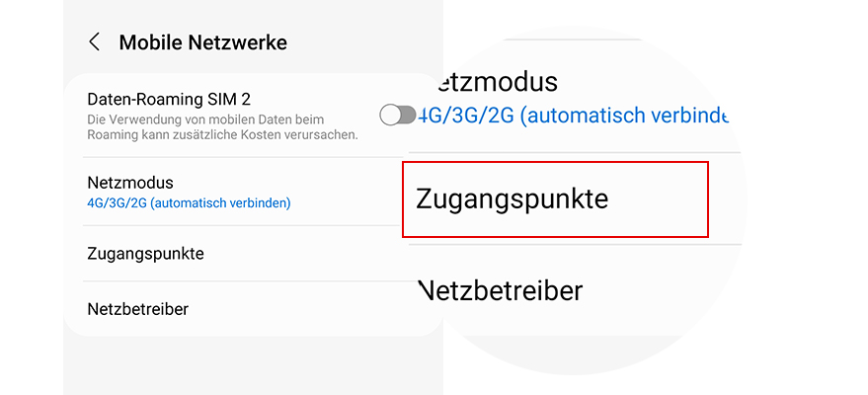Click empty space inside red box, right of Zugangspunkte
868x395 pixels.
[662, 198]
